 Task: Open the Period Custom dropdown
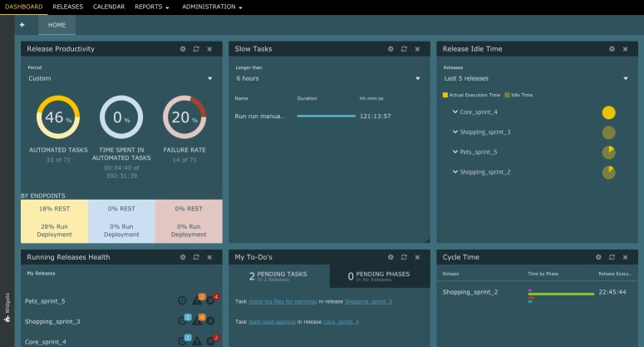[x=120, y=78]
